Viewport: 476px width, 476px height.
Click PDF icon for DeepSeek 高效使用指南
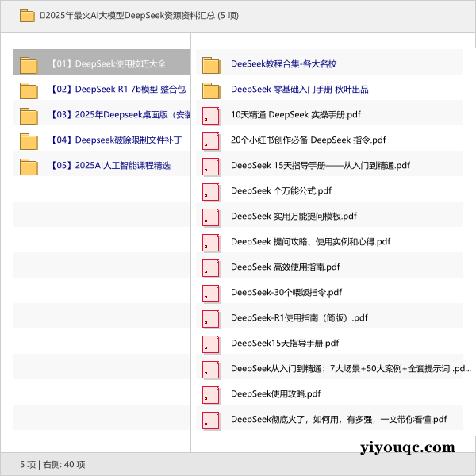(x=211, y=267)
